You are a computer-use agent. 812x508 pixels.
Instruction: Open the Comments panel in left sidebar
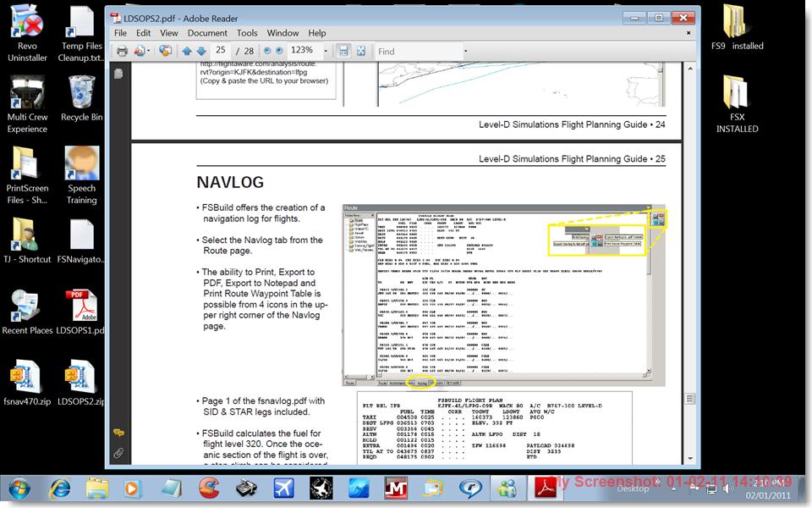point(118,433)
